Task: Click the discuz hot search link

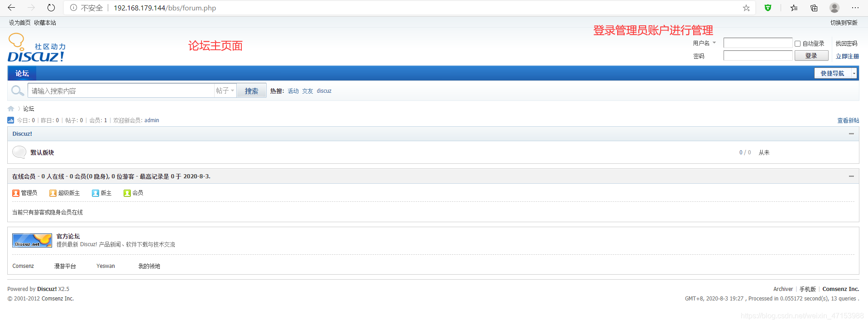Action: coord(324,91)
